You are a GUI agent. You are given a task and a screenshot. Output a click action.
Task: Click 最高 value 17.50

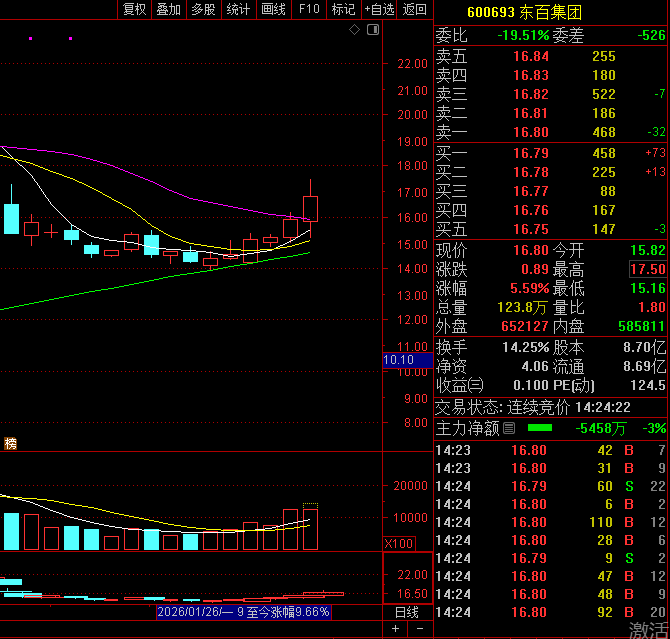(x=648, y=269)
